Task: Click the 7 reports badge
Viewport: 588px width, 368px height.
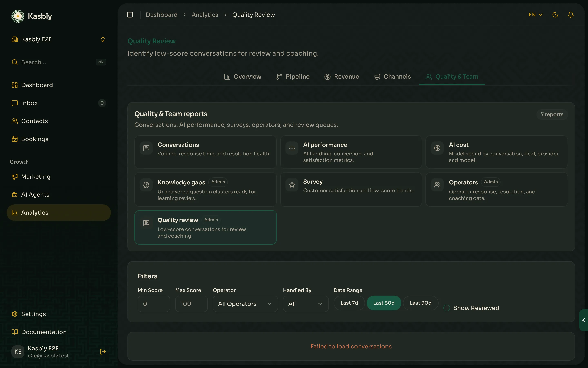Action: pos(552,114)
